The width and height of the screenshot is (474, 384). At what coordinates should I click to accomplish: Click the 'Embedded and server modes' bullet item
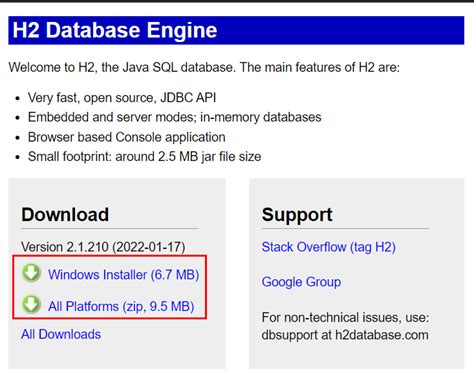tap(175, 117)
